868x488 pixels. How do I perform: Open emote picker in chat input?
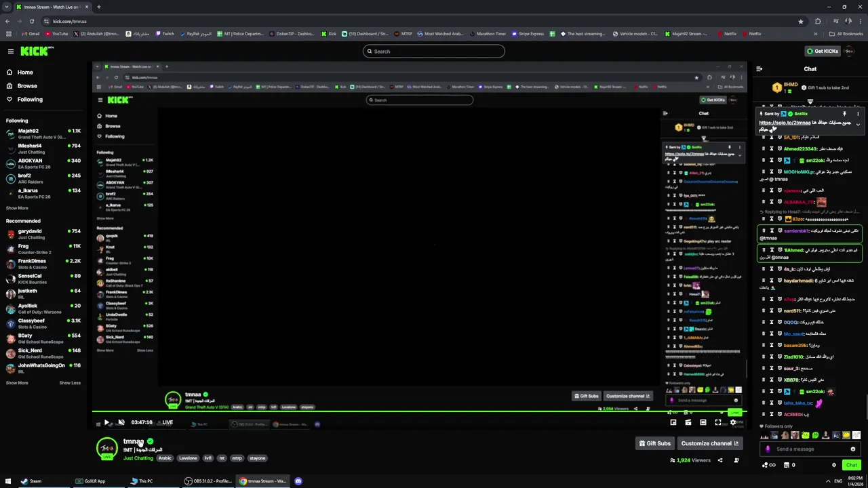pos(853,449)
